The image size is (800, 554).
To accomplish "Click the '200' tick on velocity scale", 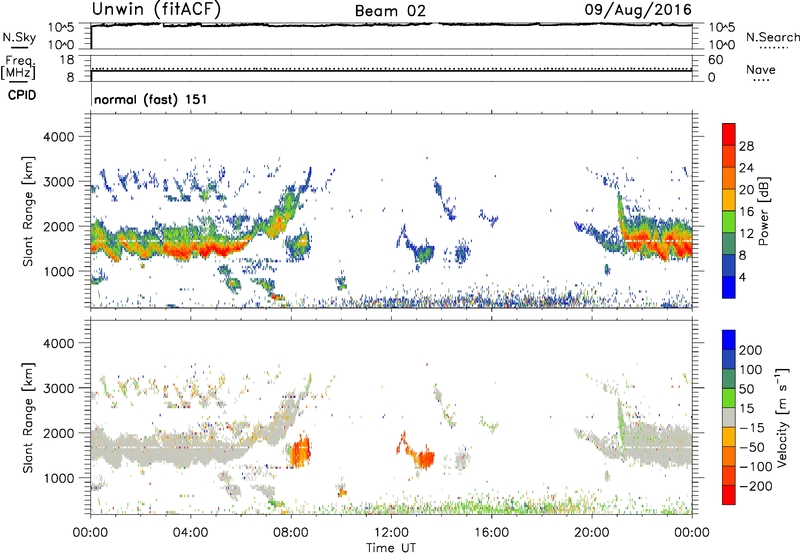I will tap(751, 350).
